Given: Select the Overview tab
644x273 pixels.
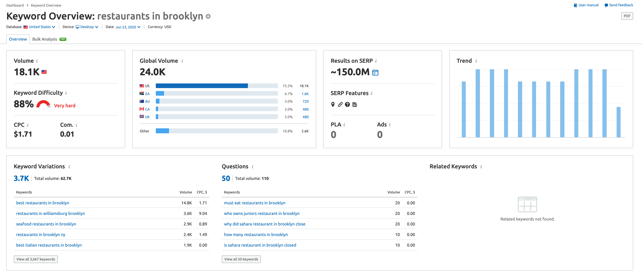Looking at the screenshot, I should click(18, 39).
